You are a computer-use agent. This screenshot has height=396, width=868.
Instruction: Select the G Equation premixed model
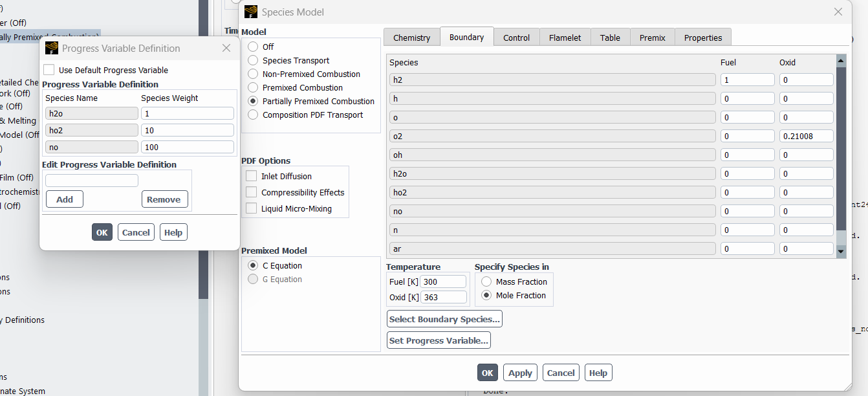coord(253,279)
